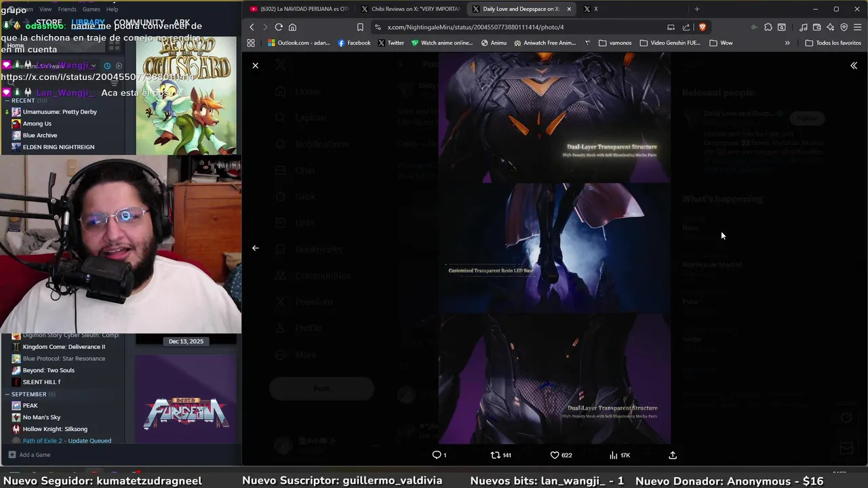Open the Brave Shields lion icon

[x=702, y=27]
